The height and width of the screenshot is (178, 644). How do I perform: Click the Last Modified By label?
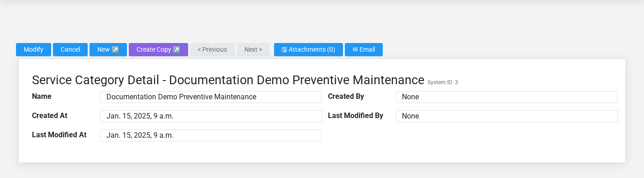[x=355, y=116]
